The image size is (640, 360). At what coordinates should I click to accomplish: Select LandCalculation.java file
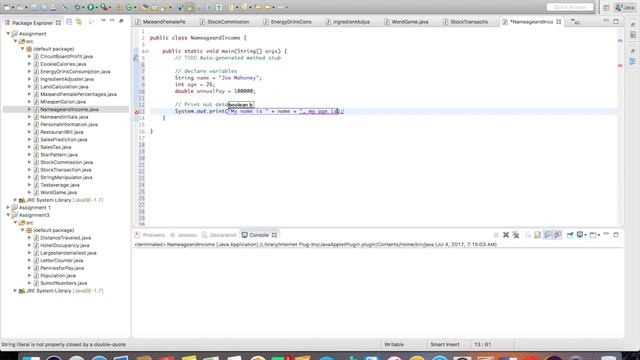click(64, 87)
